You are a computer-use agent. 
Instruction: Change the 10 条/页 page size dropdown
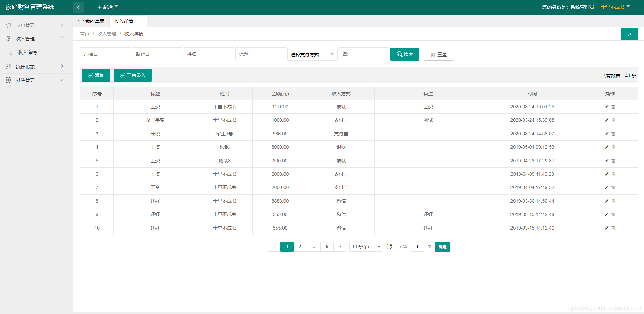pyautogui.click(x=366, y=247)
